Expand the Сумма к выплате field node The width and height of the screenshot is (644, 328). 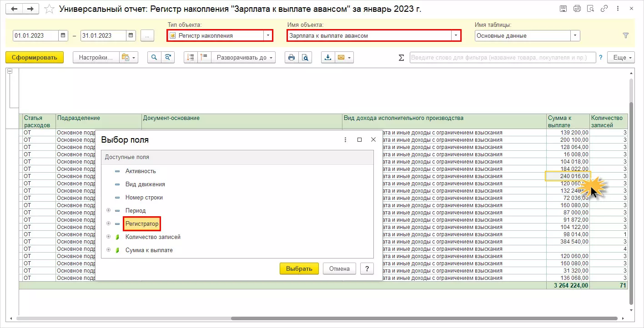(x=108, y=250)
